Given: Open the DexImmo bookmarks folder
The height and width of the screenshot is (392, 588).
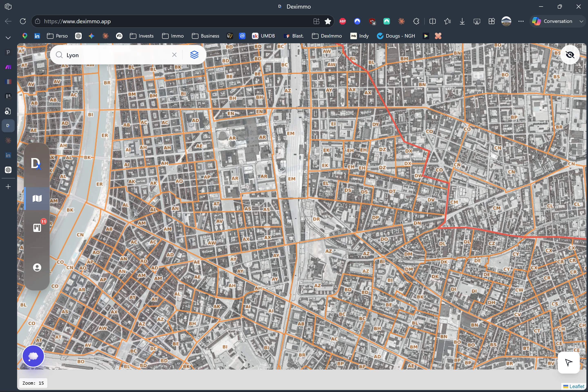Looking at the screenshot, I should tap(327, 36).
